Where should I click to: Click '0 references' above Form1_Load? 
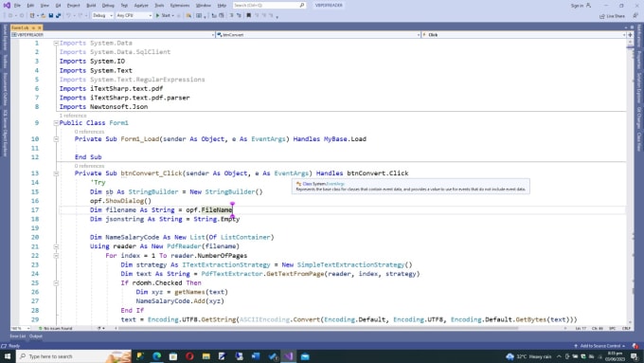tap(89, 132)
